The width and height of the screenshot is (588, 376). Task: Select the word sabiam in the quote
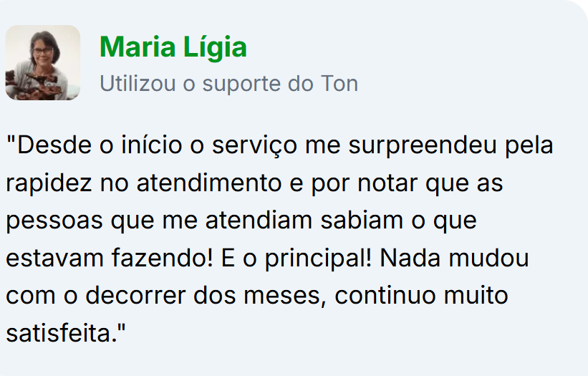[362, 220]
